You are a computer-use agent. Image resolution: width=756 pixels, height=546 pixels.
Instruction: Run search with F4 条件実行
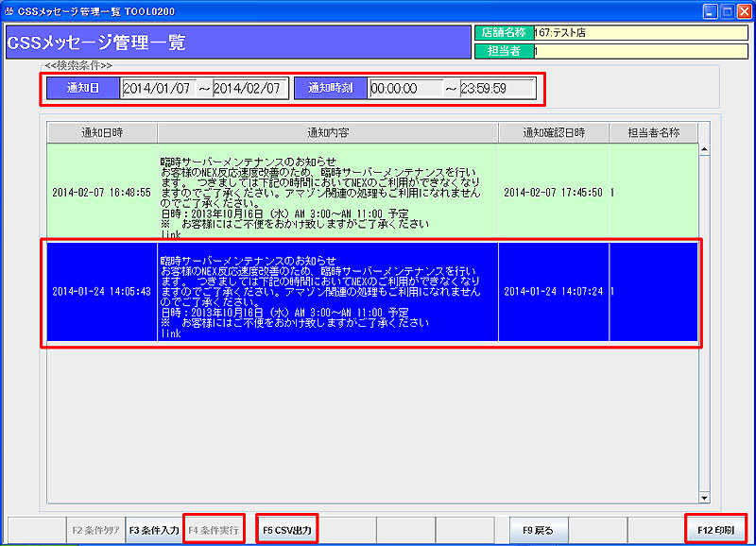pos(214,530)
